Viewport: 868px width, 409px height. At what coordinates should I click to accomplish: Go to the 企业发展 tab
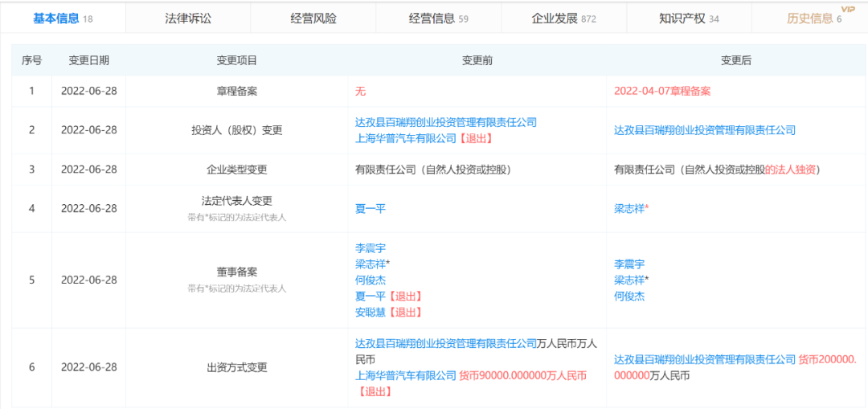coord(563,18)
